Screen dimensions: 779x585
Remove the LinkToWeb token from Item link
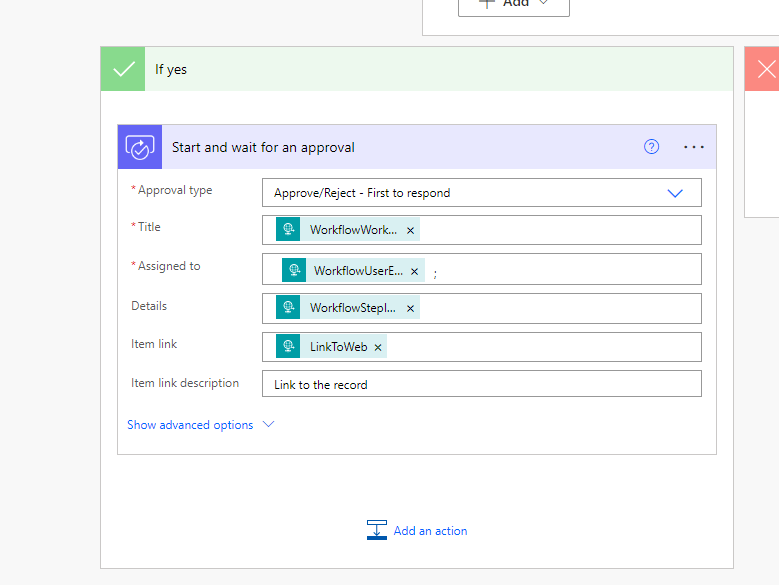(x=378, y=347)
